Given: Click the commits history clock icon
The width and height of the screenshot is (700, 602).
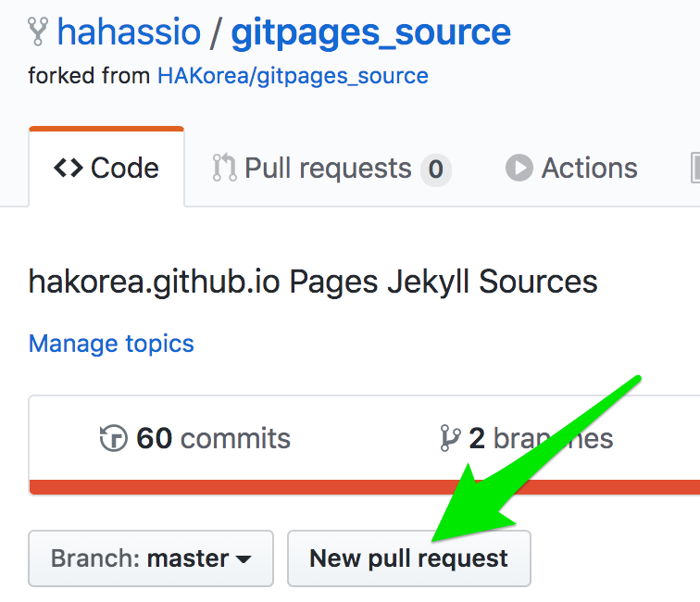Looking at the screenshot, I should [x=113, y=438].
